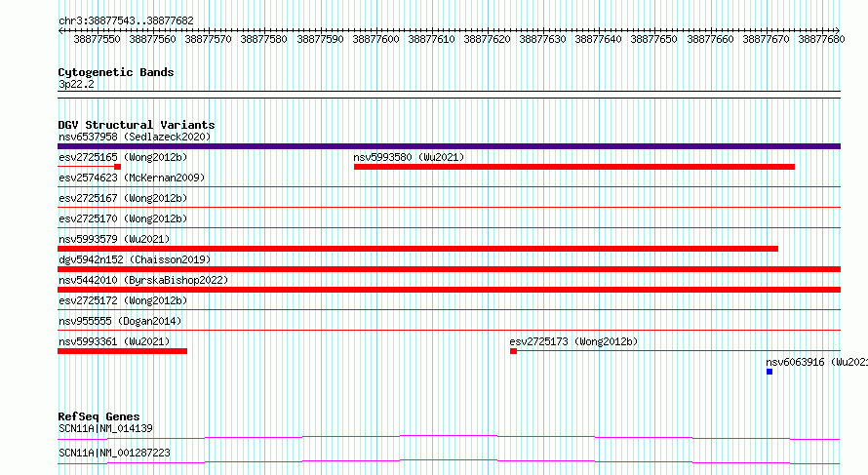
Task: Click the RefSeq Genes track title
Action: (99, 416)
